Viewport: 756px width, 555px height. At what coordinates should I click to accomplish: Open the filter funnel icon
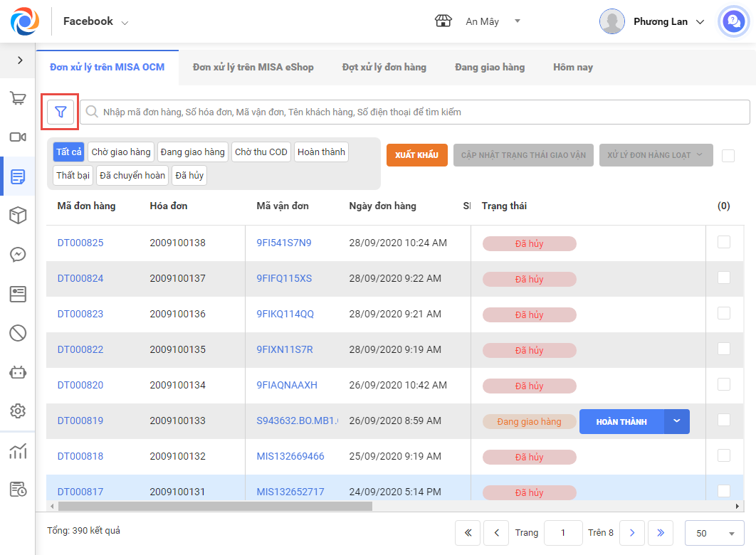point(61,112)
